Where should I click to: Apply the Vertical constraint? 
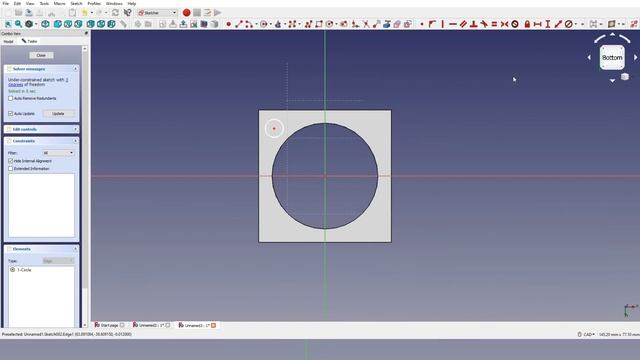[x=442, y=24]
